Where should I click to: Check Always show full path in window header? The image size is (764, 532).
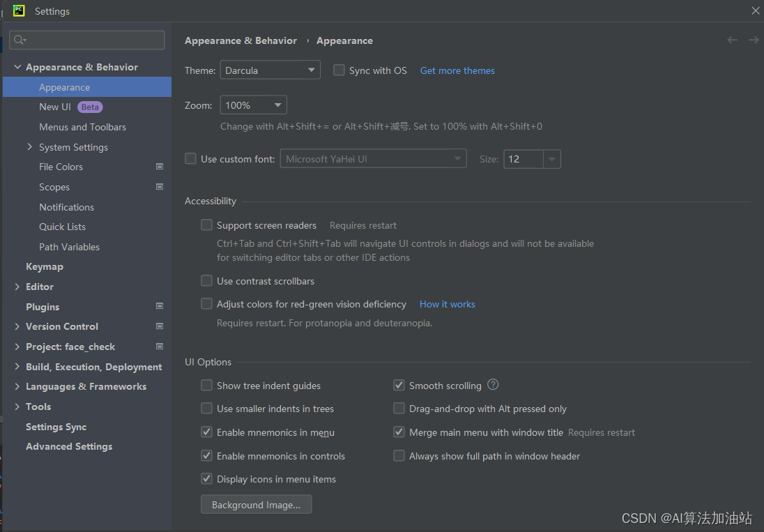[x=399, y=455]
